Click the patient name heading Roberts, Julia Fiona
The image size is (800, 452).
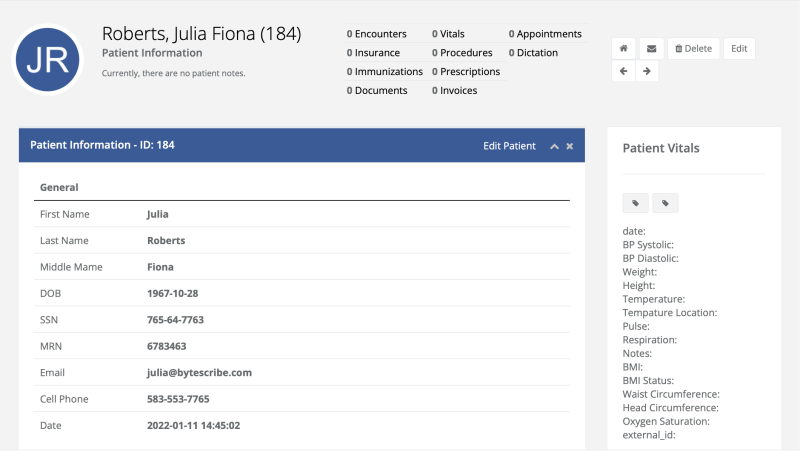(202, 34)
